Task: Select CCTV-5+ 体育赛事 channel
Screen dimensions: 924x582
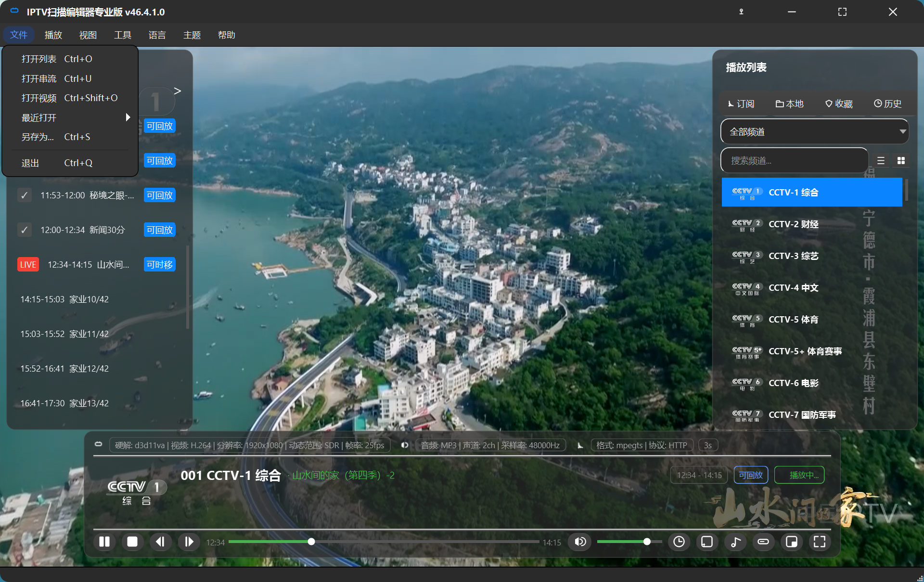Action: tap(812, 351)
